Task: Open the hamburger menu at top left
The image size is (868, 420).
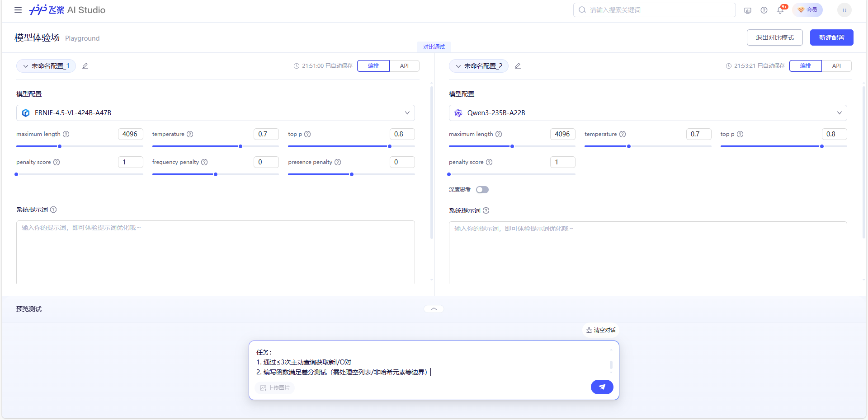Action: [x=18, y=10]
